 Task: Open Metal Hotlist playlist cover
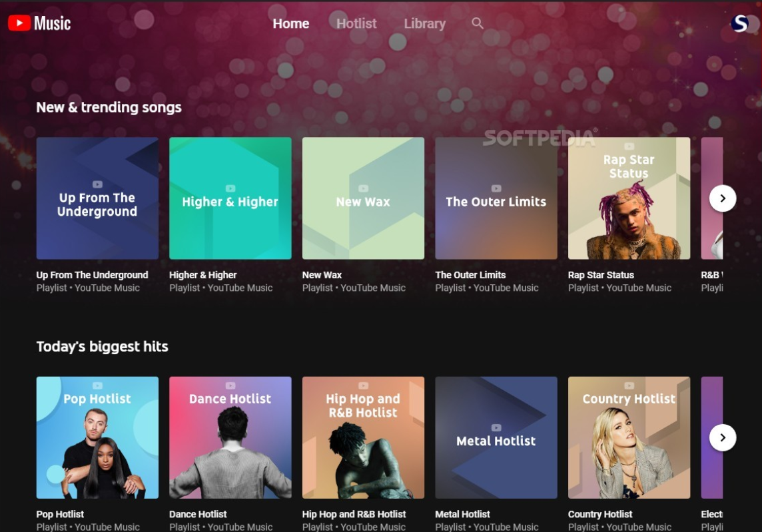click(x=496, y=437)
